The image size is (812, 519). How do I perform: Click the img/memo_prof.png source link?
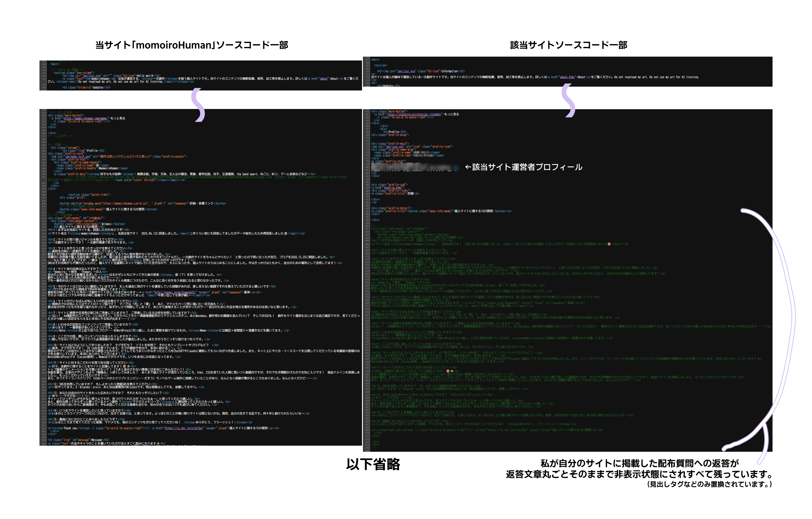coord(78,157)
